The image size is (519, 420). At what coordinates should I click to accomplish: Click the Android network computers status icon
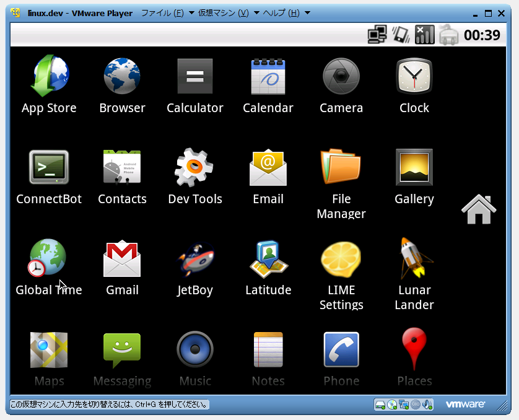(377, 35)
